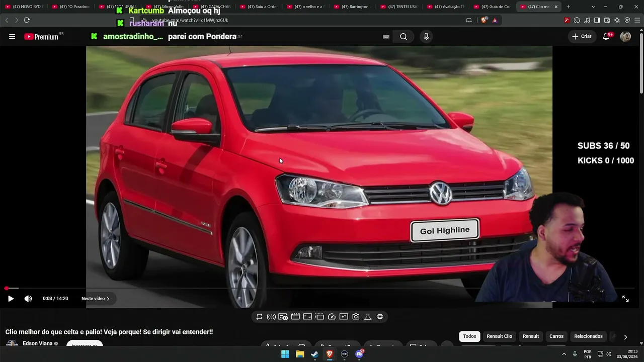Open the tab search dropdown arrow
The height and width of the screenshot is (362, 644).
593,7
